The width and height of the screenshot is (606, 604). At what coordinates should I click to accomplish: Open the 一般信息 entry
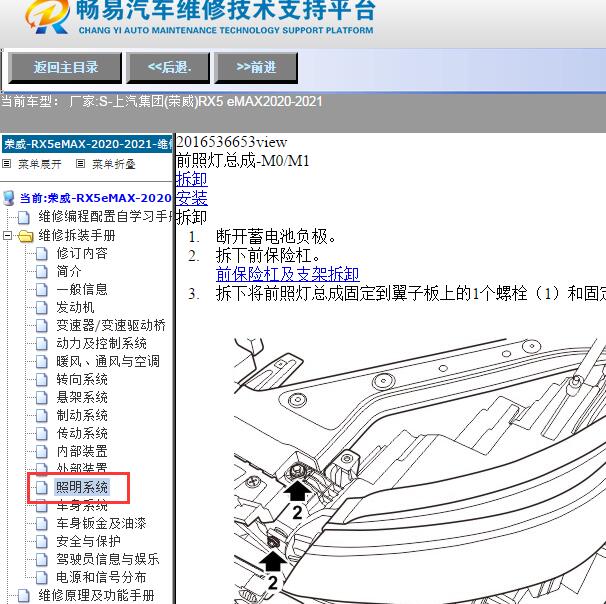point(82,289)
